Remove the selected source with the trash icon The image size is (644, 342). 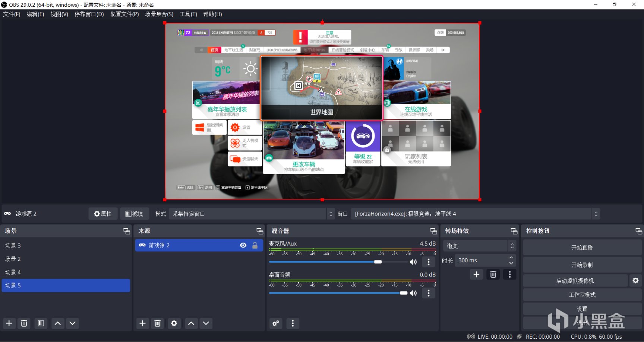tap(158, 323)
